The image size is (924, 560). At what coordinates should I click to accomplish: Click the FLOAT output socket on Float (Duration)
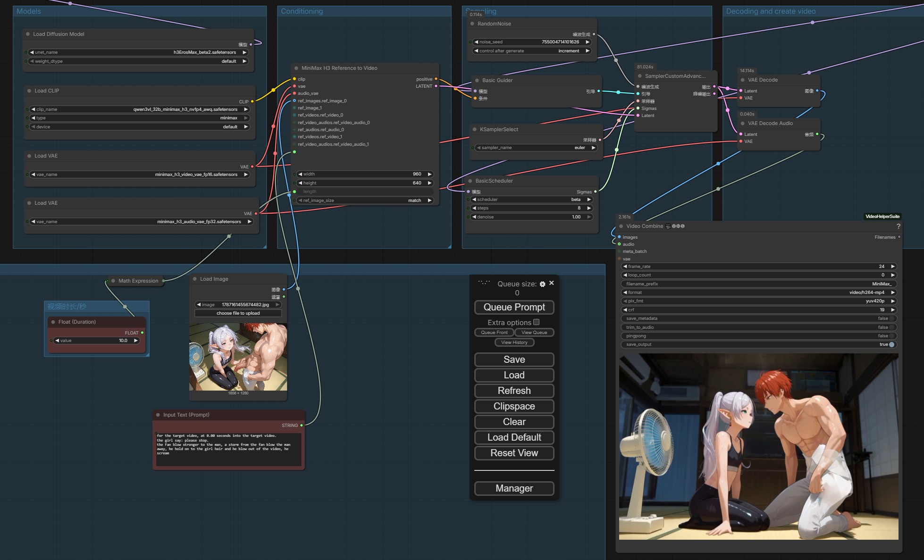click(143, 333)
